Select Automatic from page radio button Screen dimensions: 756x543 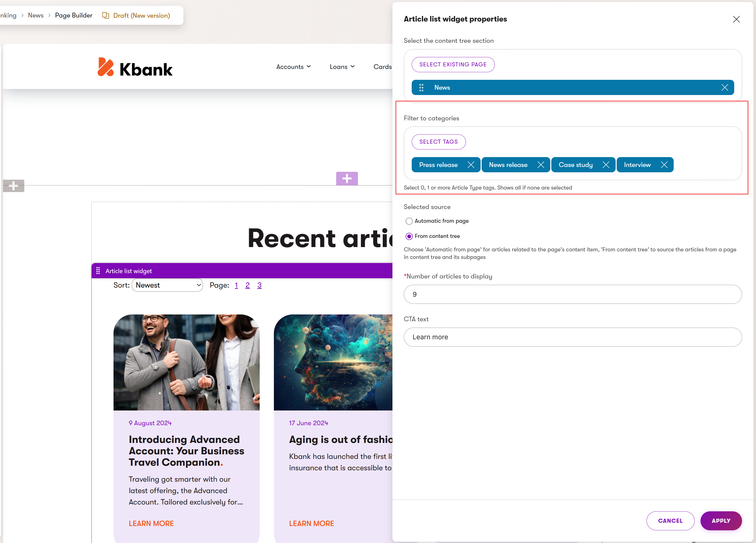(409, 221)
